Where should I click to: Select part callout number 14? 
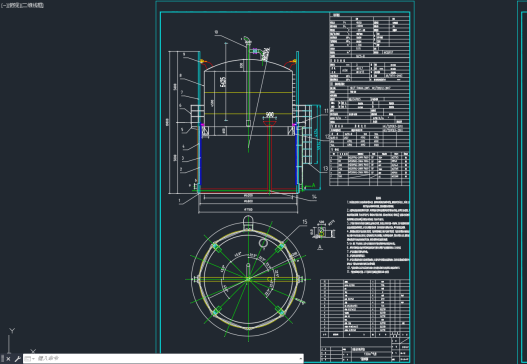(314, 197)
